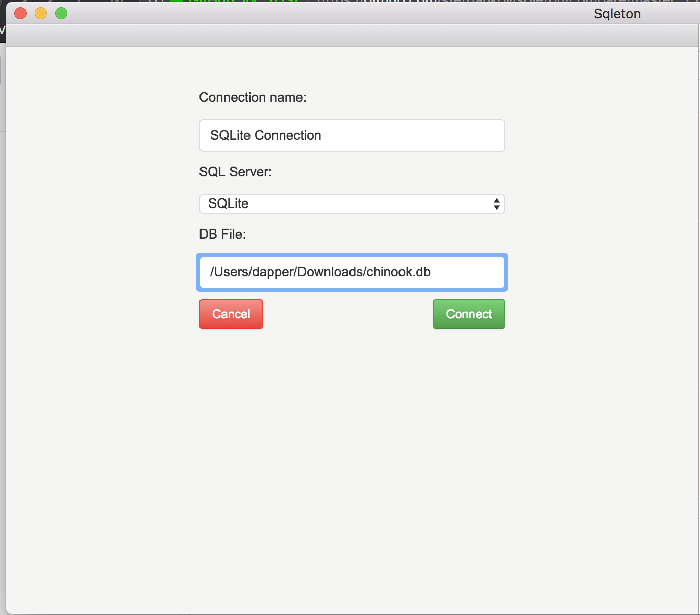Screen dimensions: 700x615
Task: Click the Connection name input field
Action: point(352,136)
